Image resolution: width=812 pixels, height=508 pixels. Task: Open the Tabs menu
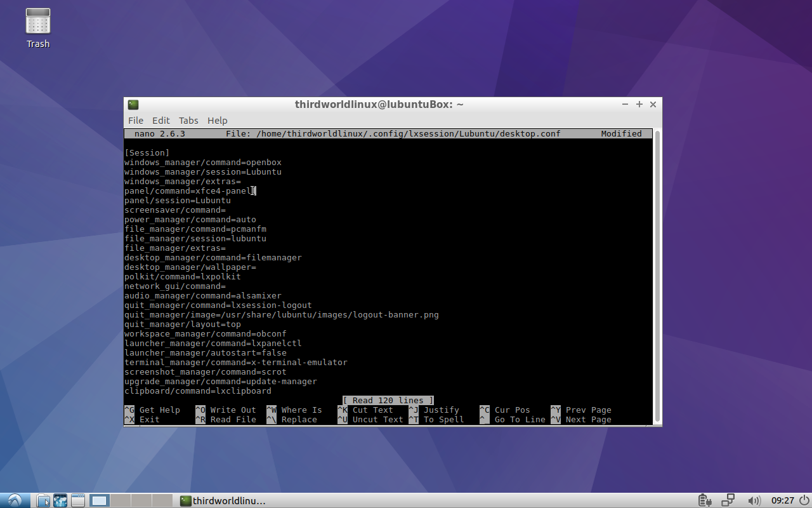[x=188, y=120]
